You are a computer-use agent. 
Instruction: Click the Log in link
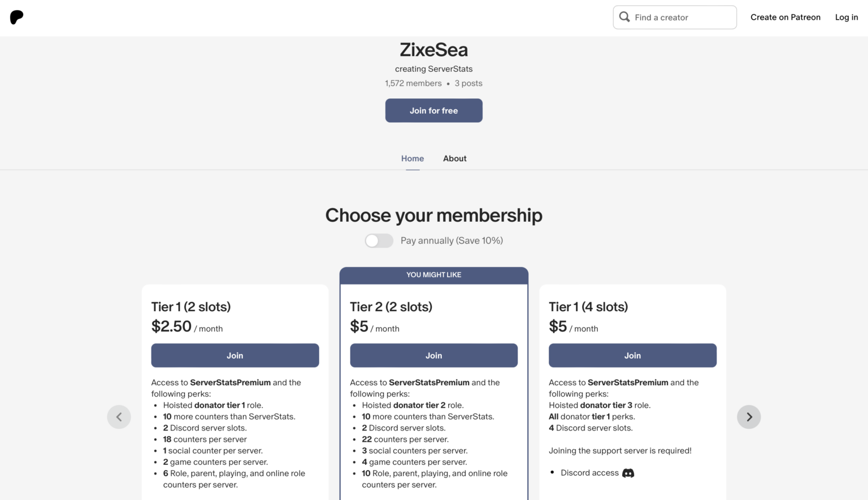click(x=847, y=17)
